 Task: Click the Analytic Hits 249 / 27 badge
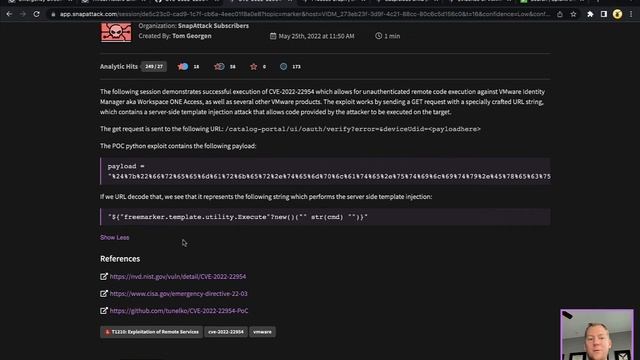(154, 67)
